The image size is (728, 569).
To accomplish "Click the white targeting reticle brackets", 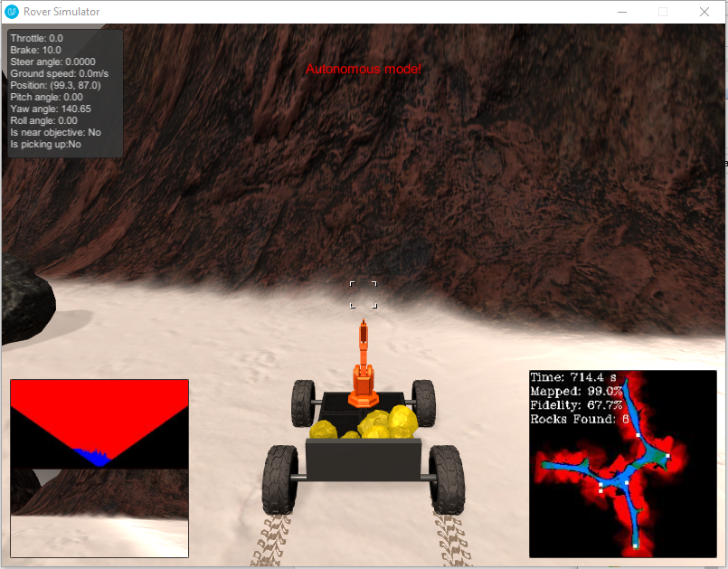I will click(x=364, y=295).
